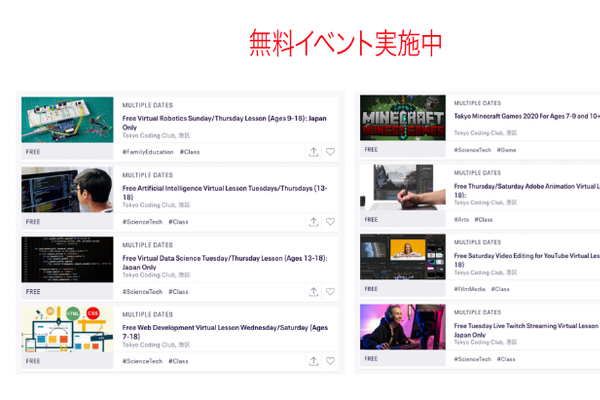Image resolution: width=600 pixels, height=400 pixels.
Task: Select #ScienceTech tag on Twitch Streaming event
Action: point(473,359)
